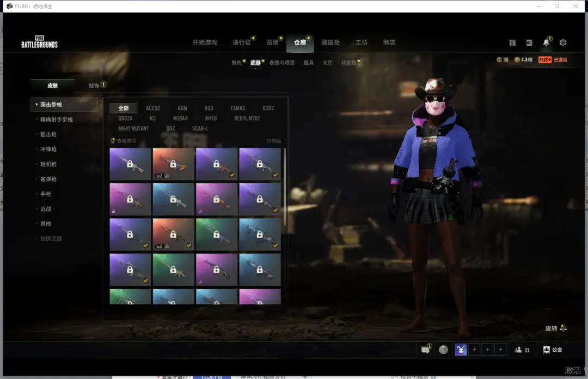Open the friends list showing 21
The image size is (588, 379).
(x=522, y=350)
